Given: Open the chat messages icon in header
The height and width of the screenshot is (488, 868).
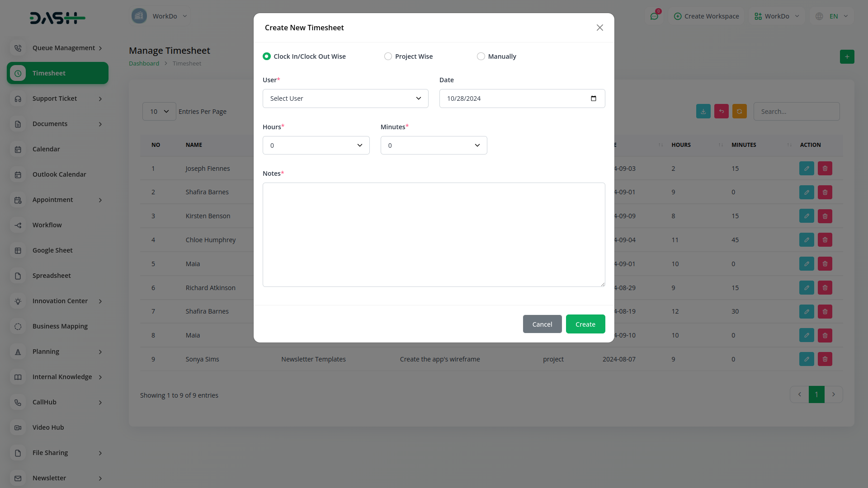Looking at the screenshot, I should pyautogui.click(x=654, y=16).
